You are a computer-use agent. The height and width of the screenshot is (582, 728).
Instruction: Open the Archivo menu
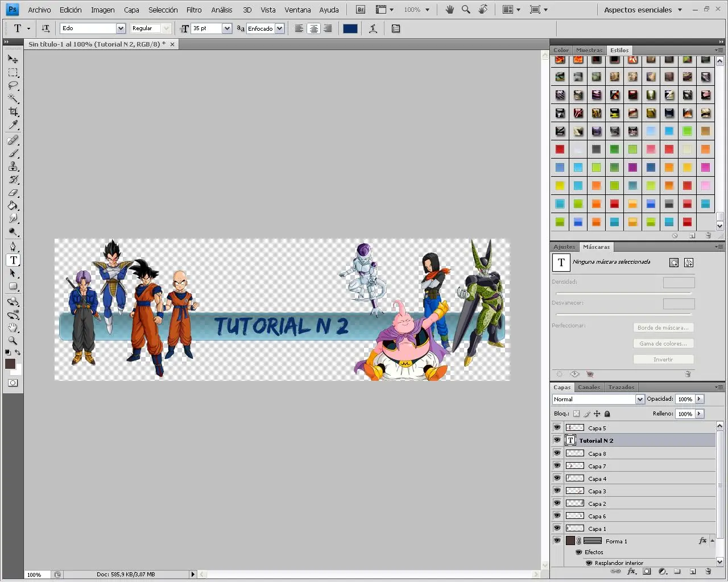(x=39, y=10)
